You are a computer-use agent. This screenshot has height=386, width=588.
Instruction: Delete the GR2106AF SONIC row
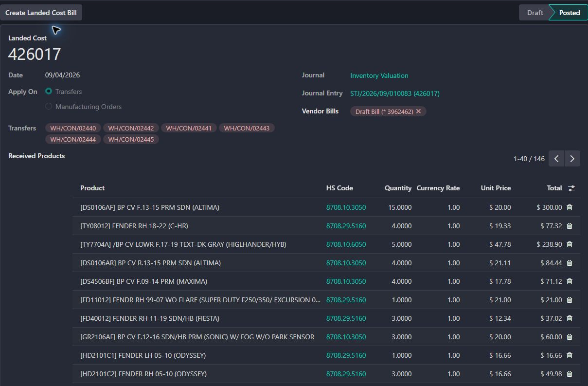pyautogui.click(x=570, y=337)
